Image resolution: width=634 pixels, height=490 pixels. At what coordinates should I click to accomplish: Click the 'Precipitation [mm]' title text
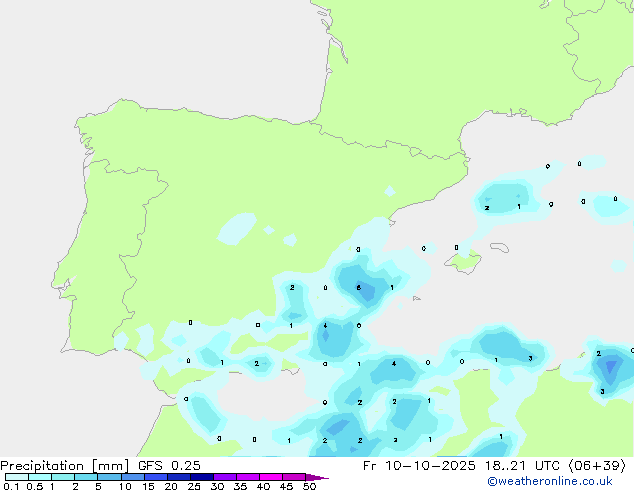pos(65,465)
